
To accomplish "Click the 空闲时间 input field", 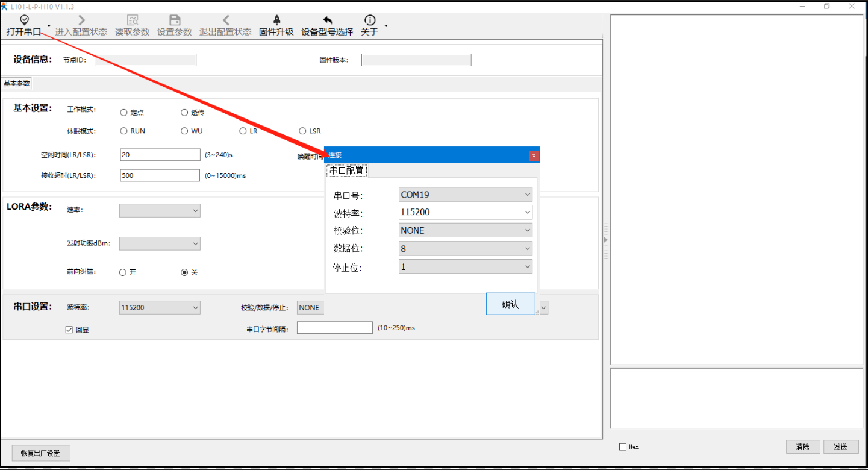I will click(x=160, y=155).
